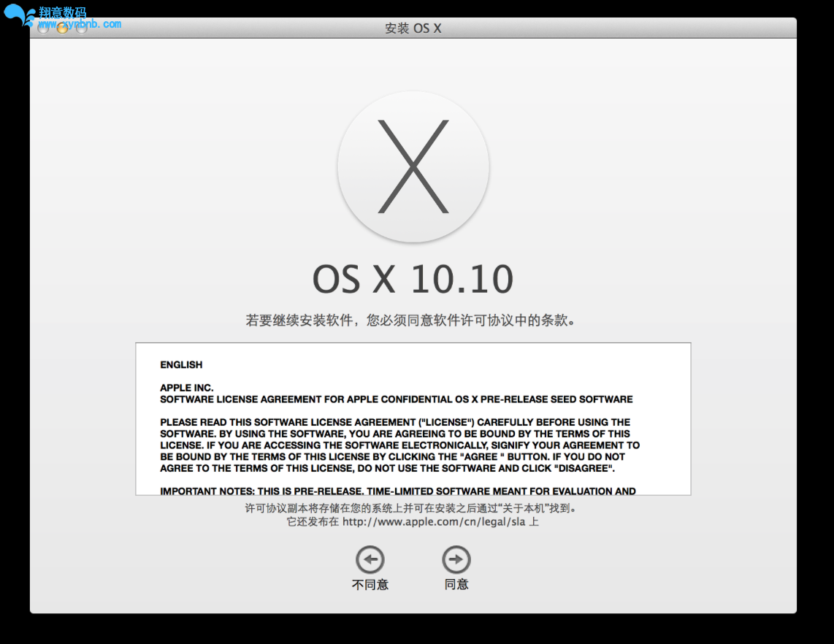Click the apple.com/cn/legal/sla URL text

[x=434, y=521]
